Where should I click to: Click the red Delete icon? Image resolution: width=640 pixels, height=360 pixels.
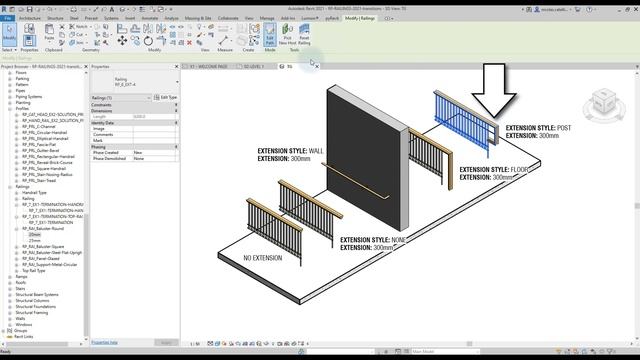point(189,42)
